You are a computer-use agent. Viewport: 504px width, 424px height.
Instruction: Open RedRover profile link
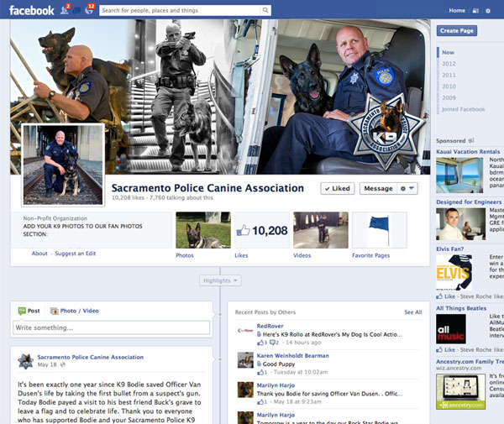tap(270, 326)
